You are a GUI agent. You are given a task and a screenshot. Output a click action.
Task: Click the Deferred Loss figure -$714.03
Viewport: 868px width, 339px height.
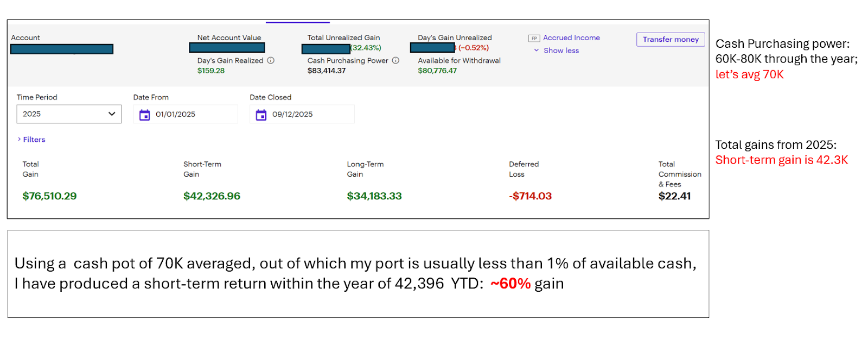click(530, 196)
